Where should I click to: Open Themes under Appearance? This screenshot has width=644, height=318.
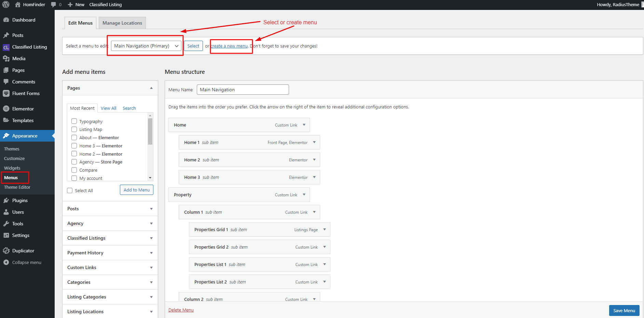pos(12,149)
